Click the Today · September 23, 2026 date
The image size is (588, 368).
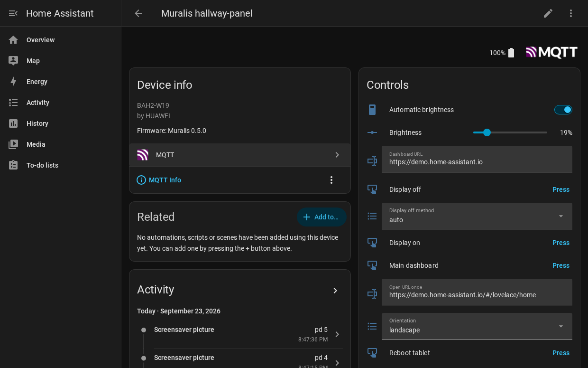pos(179,311)
